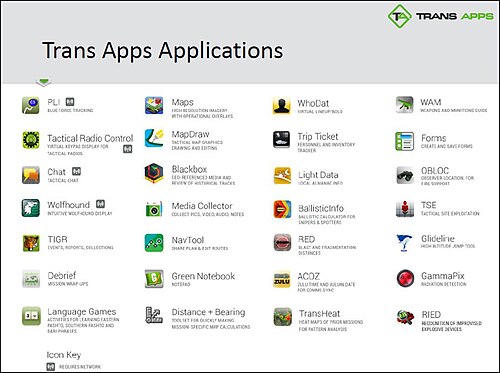Viewport: 500px width, 373px height.
Task: Open the Media Collector camera icon
Action: 154,209
